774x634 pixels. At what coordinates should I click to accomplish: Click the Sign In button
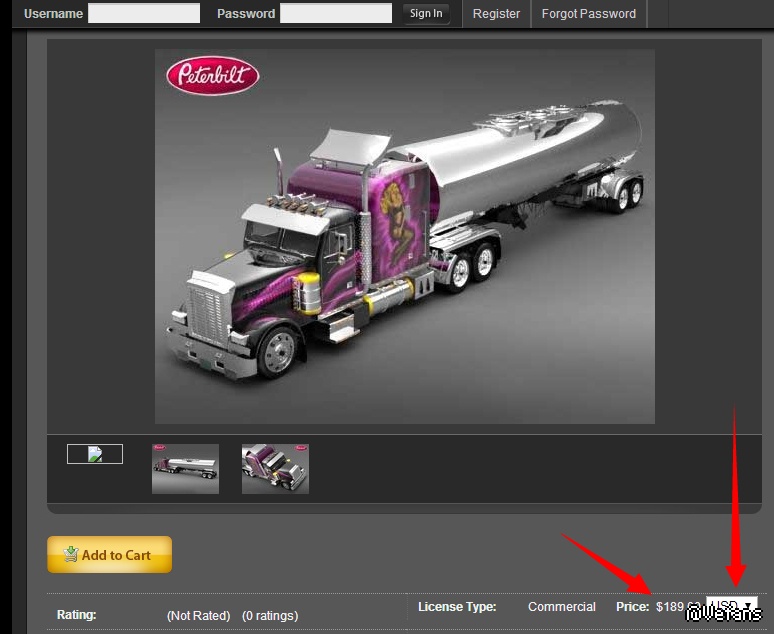pos(426,13)
